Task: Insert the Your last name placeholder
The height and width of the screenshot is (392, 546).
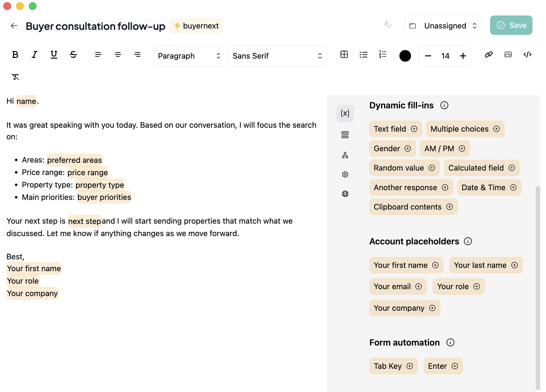Action: [x=486, y=265]
